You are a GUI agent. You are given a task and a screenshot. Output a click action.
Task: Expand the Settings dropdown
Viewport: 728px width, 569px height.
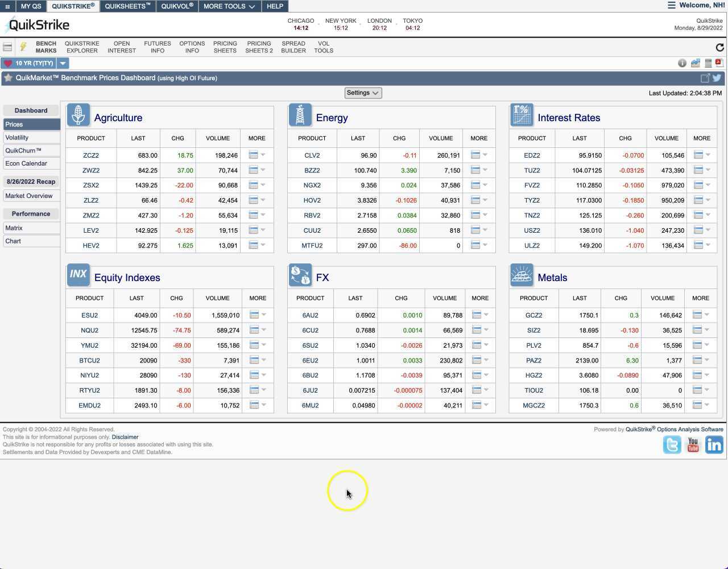[363, 93]
